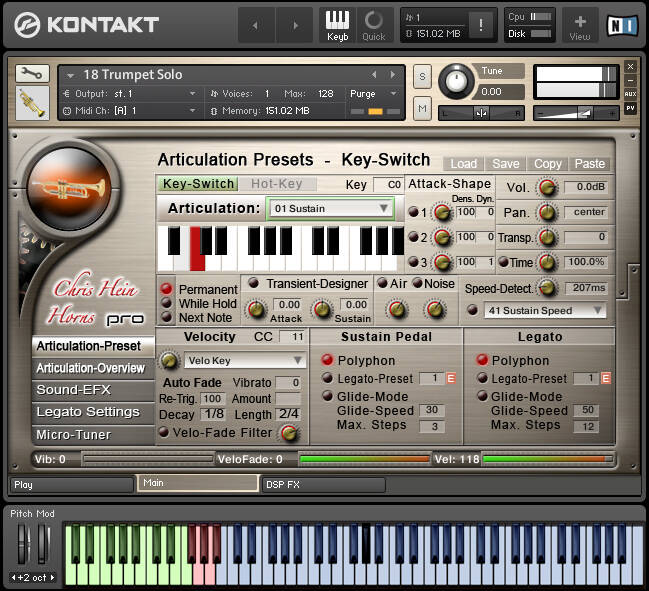Select Legato Polyphon option

[x=482, y=360]
